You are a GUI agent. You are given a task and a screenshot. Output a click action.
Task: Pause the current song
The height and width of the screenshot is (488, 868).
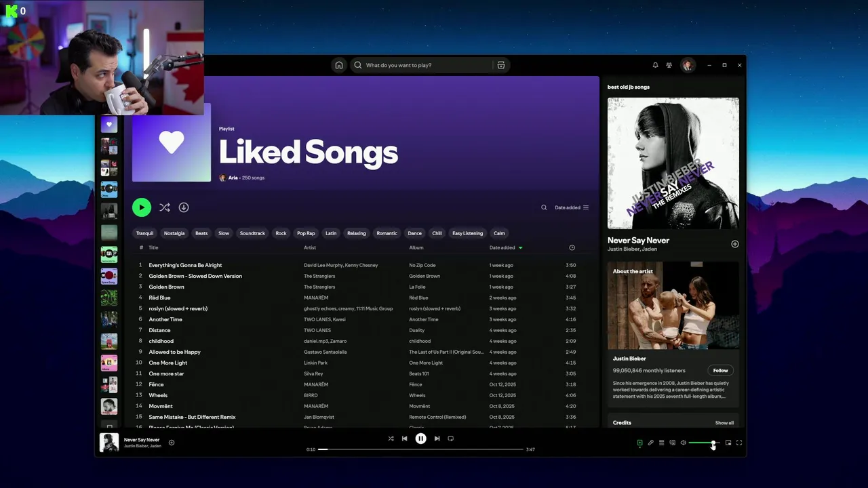pos(420,439)
